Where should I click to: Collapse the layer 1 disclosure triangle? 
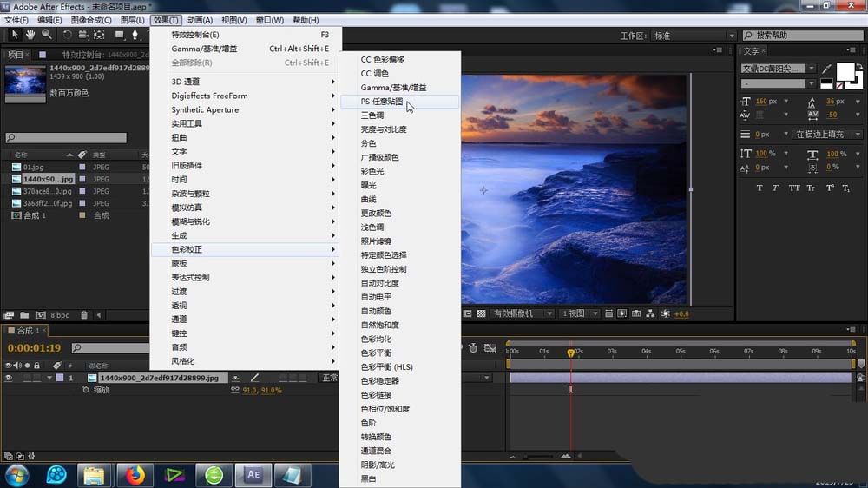click(x=49, y=378)
